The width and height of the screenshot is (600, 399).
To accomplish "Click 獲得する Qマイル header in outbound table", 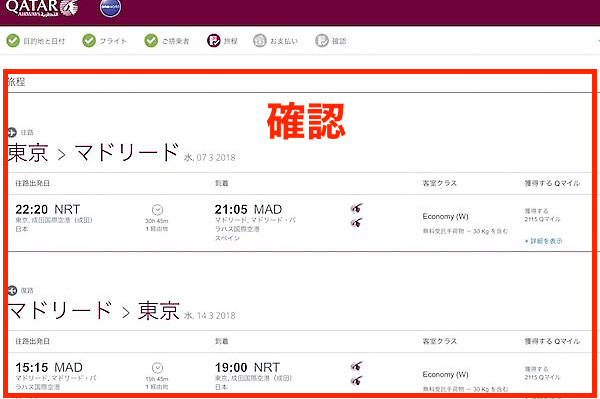I will 552,183.
